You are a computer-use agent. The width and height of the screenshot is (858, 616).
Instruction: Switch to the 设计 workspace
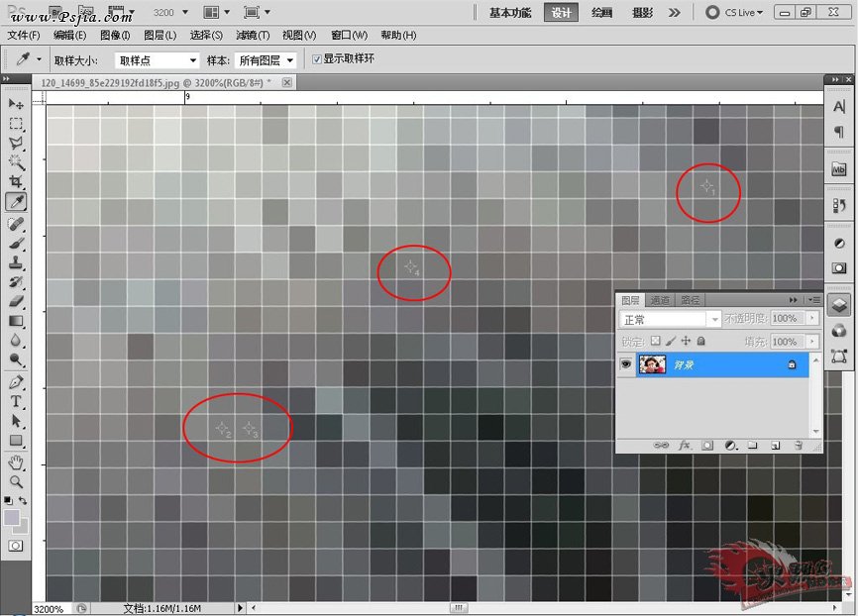(561, 13)
